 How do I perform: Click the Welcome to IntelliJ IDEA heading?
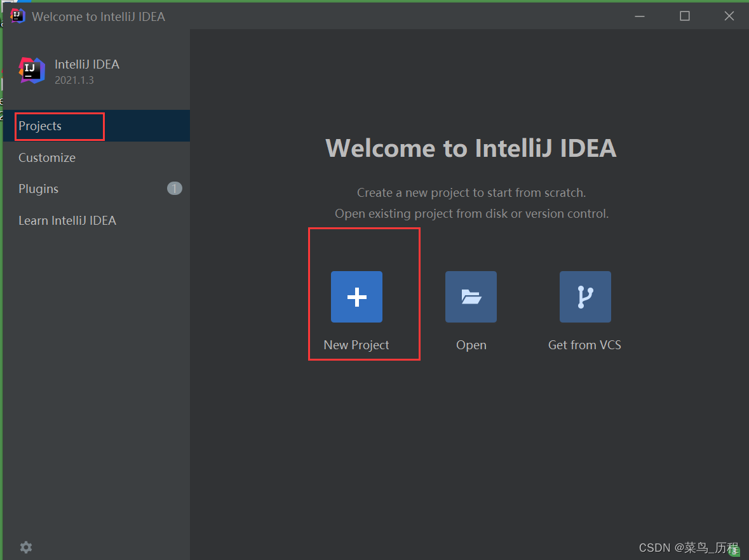(471, 148)
